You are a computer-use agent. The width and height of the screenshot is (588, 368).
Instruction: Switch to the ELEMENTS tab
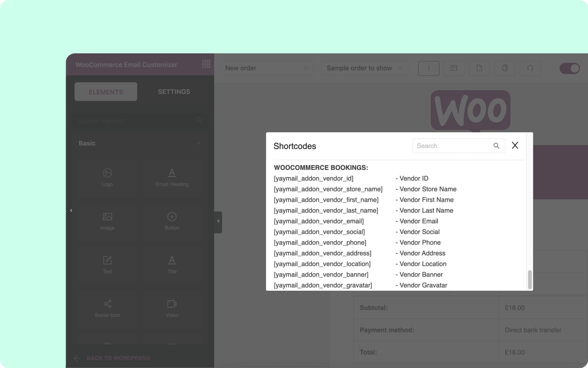[x=106, y=92]
